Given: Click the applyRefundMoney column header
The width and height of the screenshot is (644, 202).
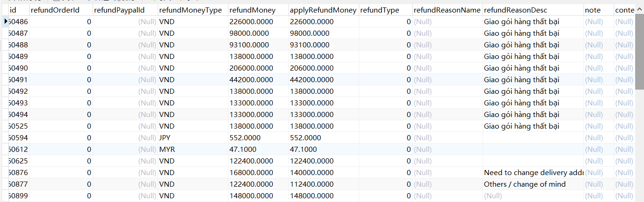Looking at the screenshot, I should 323,10.
